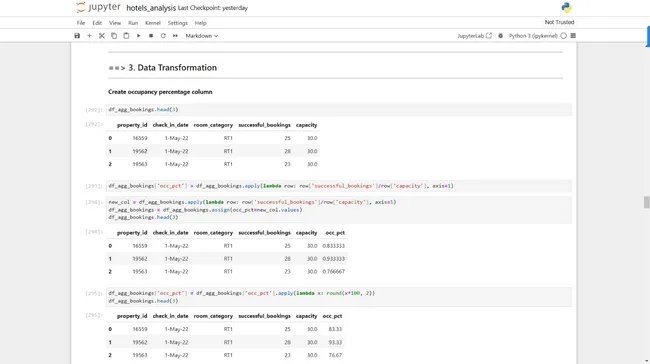Click the debugger bug icon

[500, 36]
